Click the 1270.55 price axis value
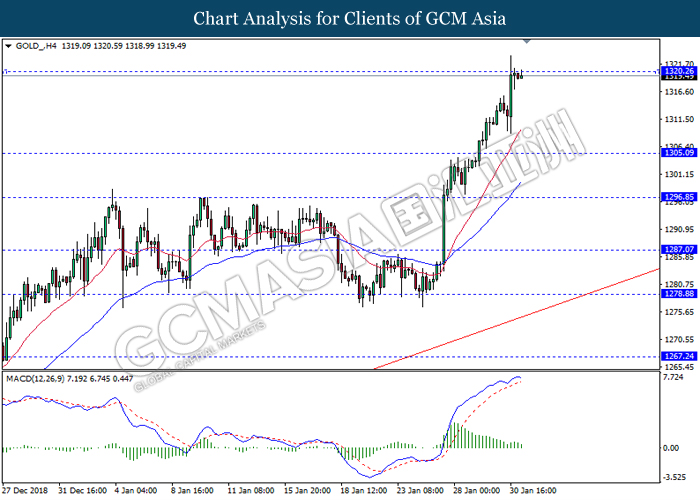This screenshot has width=700, height=500. pyautogui.click(x=679, y=339)
